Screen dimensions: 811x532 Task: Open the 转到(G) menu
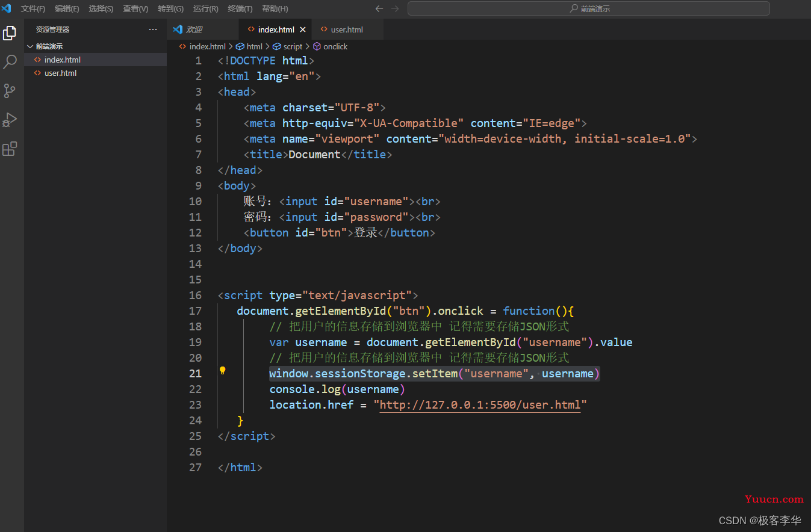pos(170,8)
